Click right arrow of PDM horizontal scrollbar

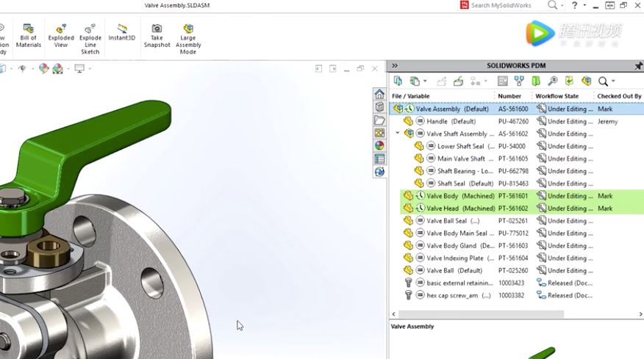[x=640, y=314]
